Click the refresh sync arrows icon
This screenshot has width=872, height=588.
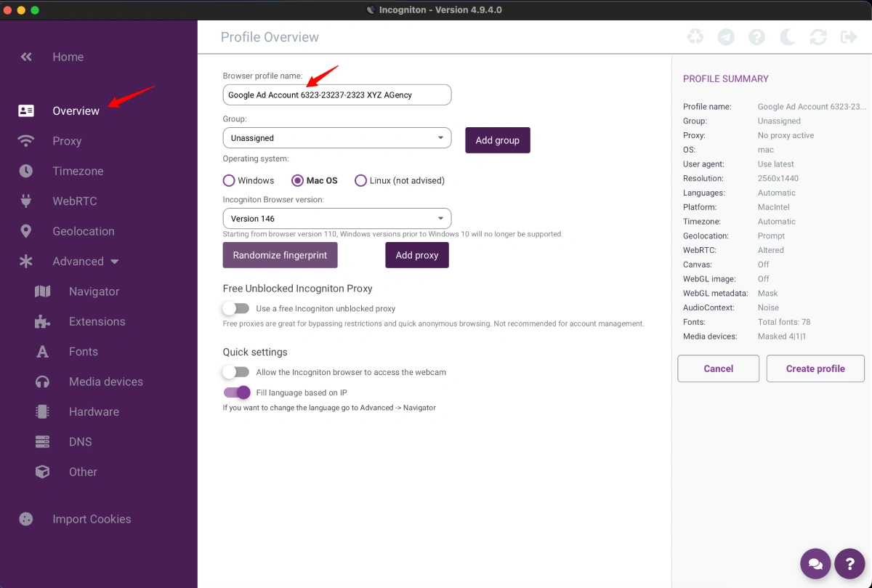pos(818,36)
